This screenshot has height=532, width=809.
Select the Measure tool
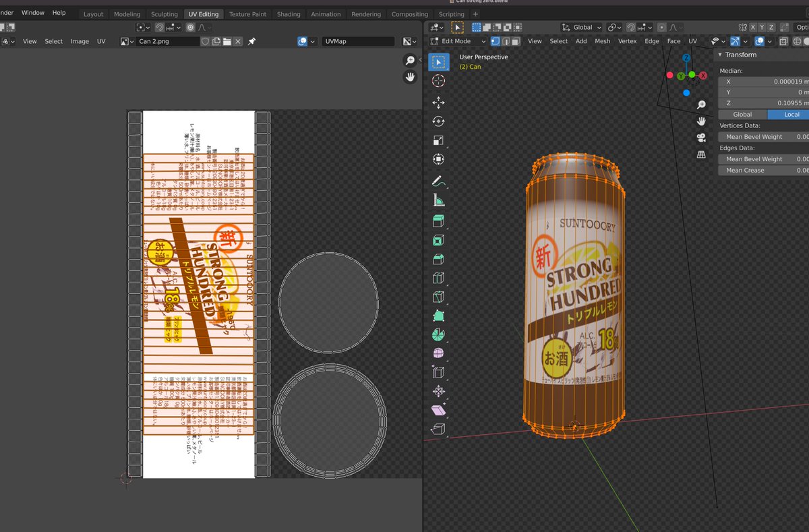click(438, 200)
